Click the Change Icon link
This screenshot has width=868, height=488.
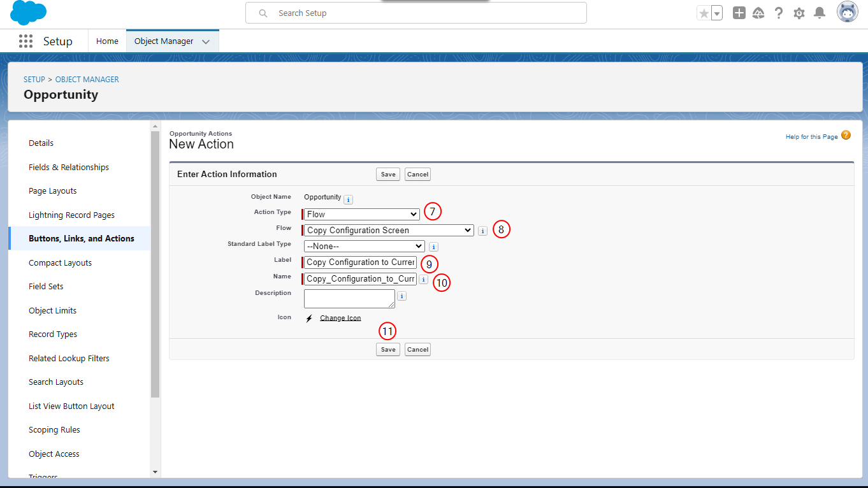pyautogui.click(x=340, y=318)
